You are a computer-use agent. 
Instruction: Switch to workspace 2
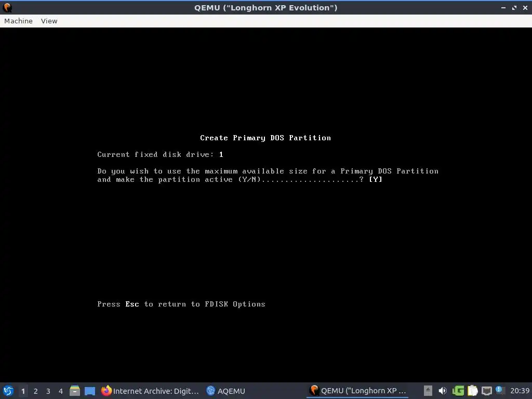coord(36,391)
